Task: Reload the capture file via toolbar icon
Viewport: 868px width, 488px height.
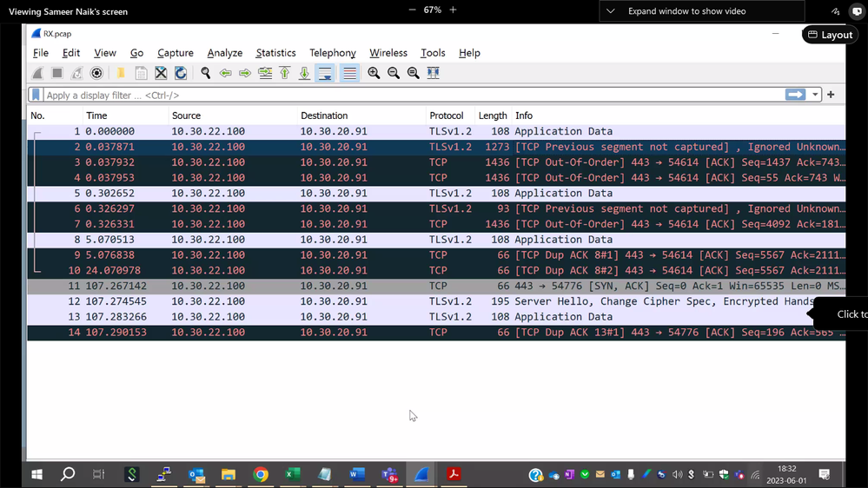Action: click(x=181, y=74)
